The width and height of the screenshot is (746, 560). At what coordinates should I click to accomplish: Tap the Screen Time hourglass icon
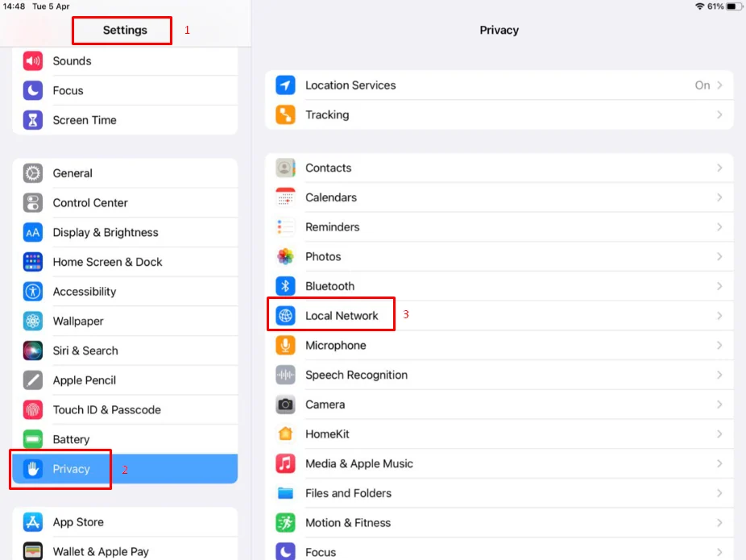pyautogui.click(x=33, y=120)
